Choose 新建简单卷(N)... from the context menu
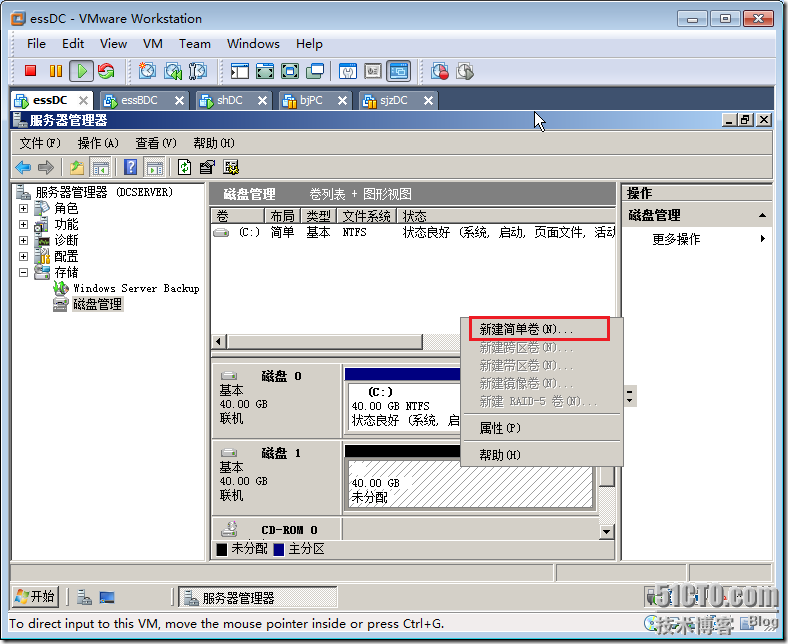This screenshot has height=644, width=788. [540, 329]
